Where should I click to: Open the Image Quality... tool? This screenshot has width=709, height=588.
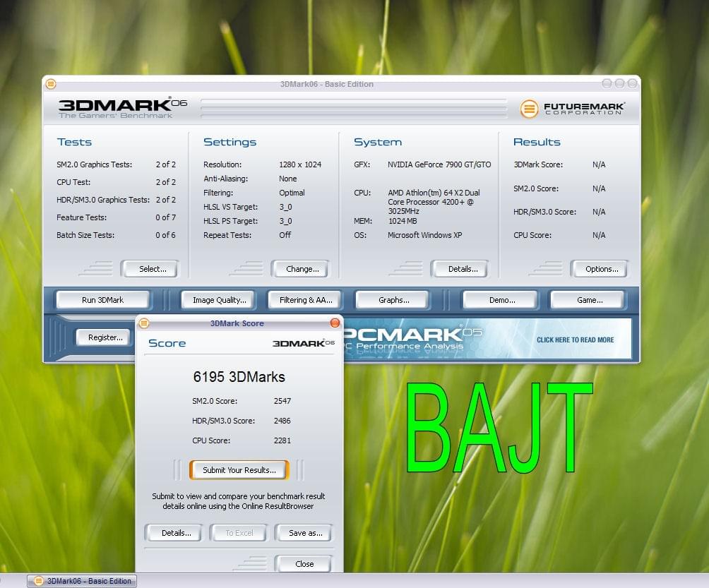click(x=218, y=300)
